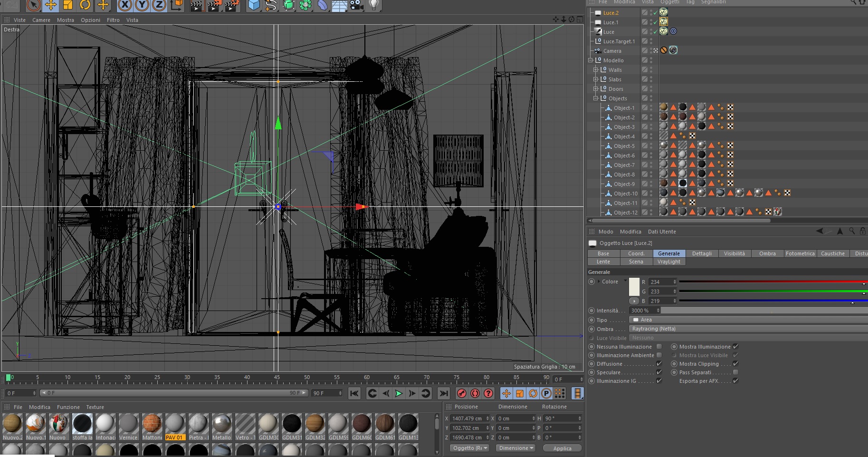Uncheck the Mostra Illuminazione checkbox
Screen dimensions: 868x457
(x=735, y=347)
